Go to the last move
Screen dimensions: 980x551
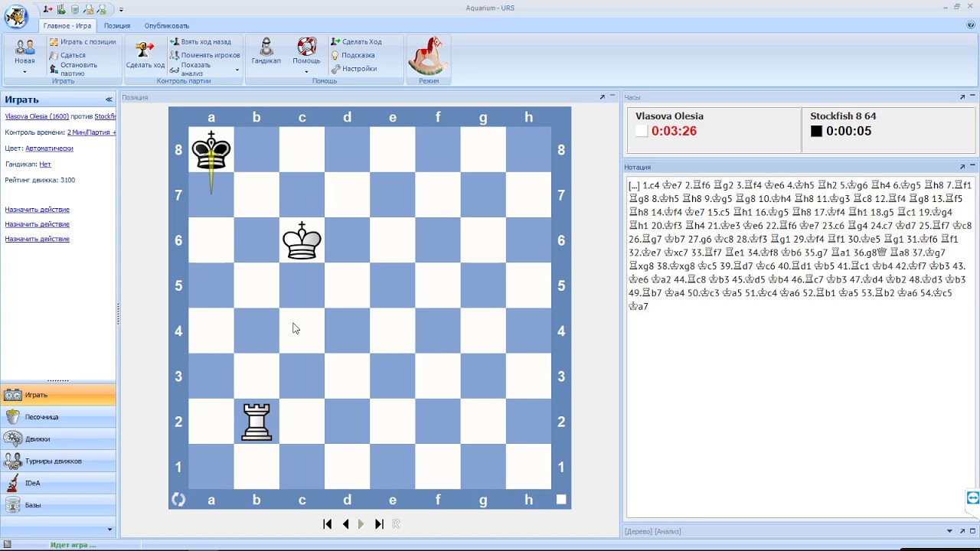(x=379, y=524)
